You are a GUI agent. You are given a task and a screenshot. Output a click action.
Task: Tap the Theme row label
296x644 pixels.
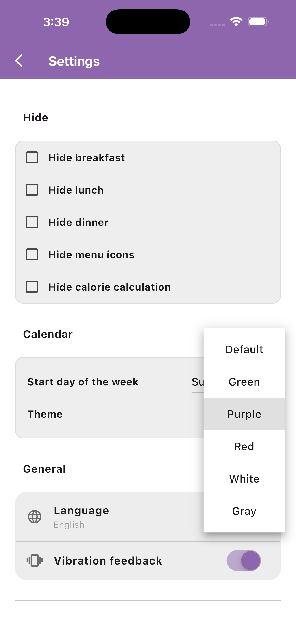pos(45,414)
